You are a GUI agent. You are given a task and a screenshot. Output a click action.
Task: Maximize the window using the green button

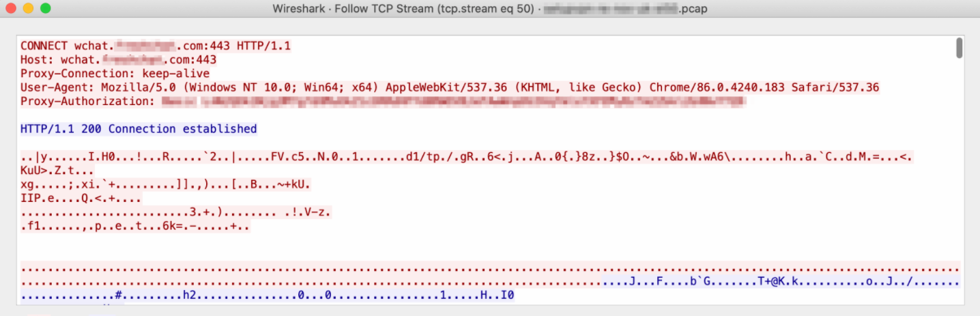[46, 9]
